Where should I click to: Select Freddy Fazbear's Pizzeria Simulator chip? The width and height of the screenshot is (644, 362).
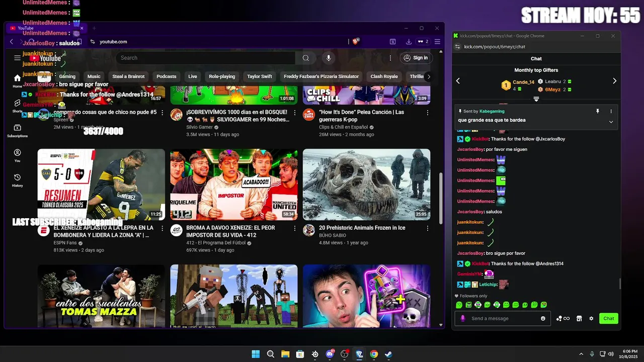(321, 76)
